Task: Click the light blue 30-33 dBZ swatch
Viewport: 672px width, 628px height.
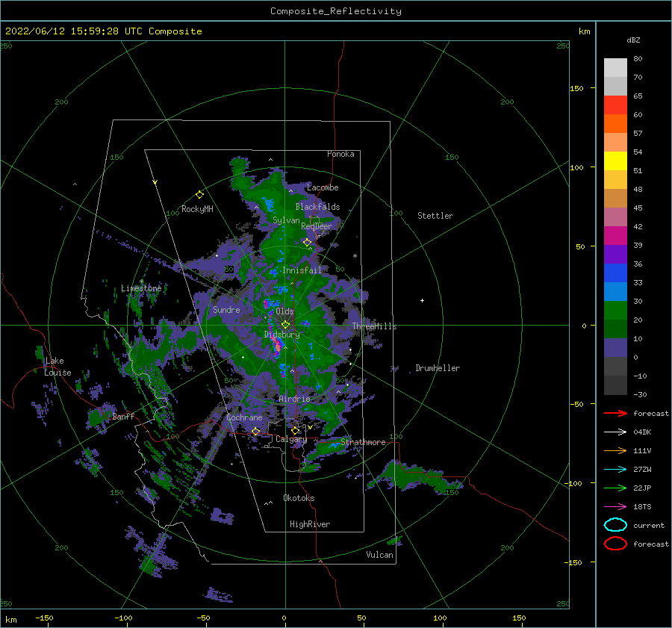Action: 615,292
